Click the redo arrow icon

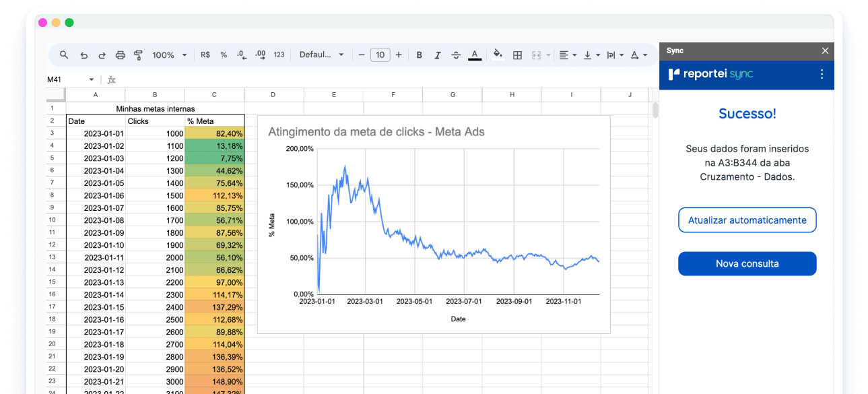[102, 55]
